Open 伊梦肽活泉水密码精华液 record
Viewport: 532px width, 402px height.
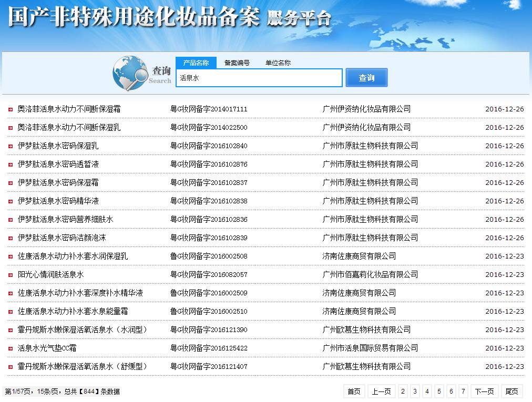coord(58,201)
